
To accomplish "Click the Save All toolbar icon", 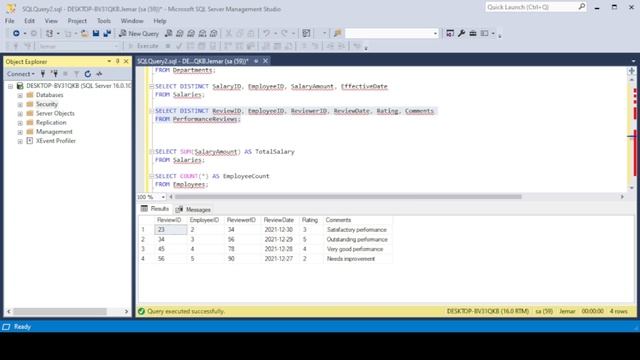I will pos(107,33).
